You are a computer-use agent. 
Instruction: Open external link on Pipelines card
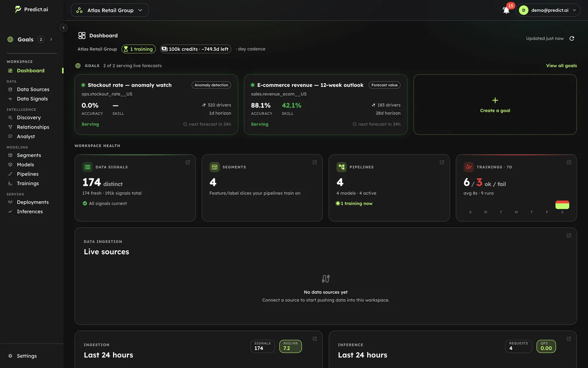pyautogui.click(x=442, y=162)
